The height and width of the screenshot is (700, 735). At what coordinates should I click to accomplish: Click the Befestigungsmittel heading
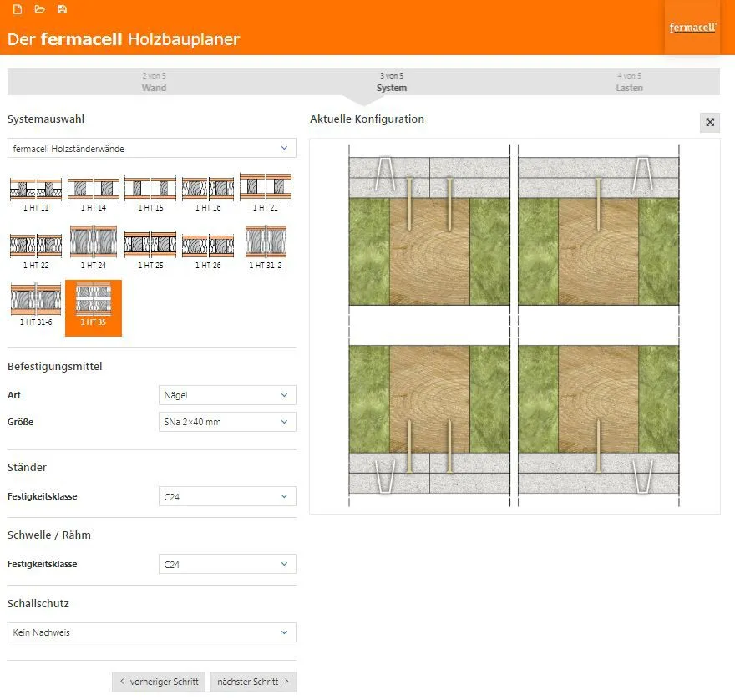point(55,366)
